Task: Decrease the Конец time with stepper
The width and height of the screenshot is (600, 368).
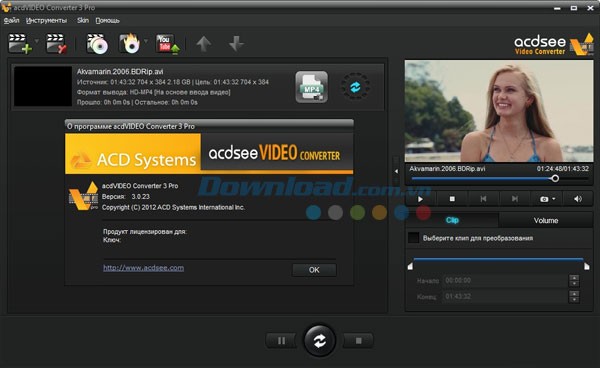Action: point(574,300)
